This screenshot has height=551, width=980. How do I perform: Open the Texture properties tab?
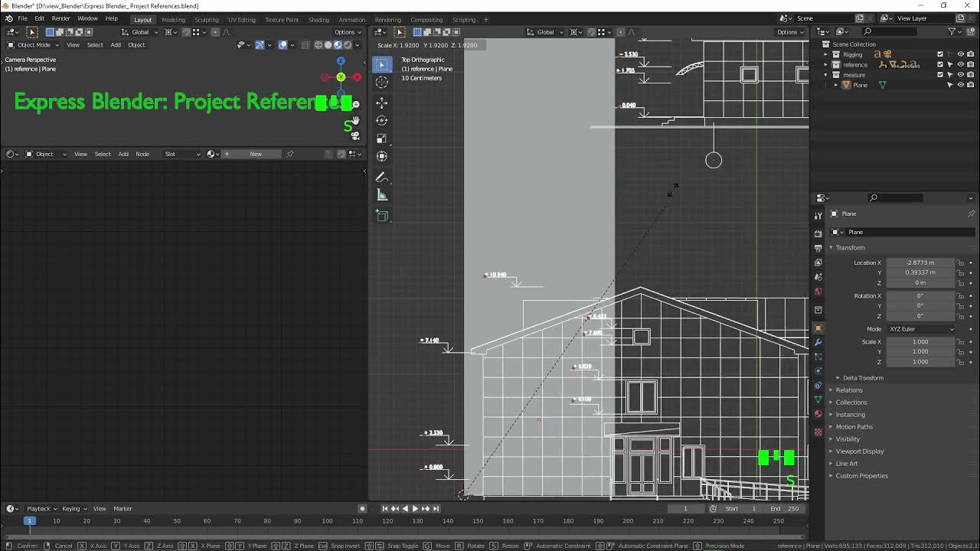(x=818, y=432)
